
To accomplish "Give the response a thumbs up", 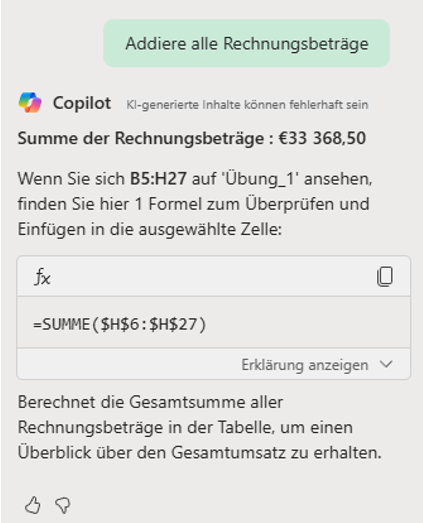I will [x=33, y=505].
